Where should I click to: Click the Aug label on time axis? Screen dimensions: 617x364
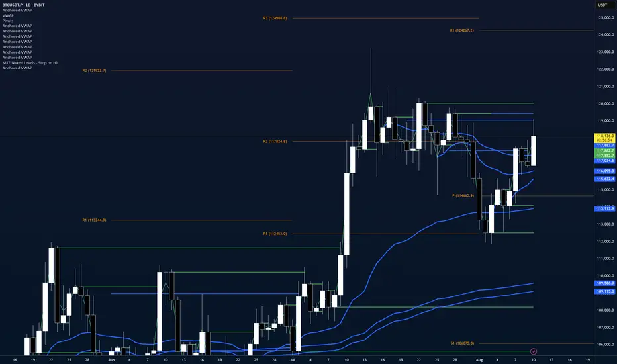pyautogui.click(x=479, y=359)
